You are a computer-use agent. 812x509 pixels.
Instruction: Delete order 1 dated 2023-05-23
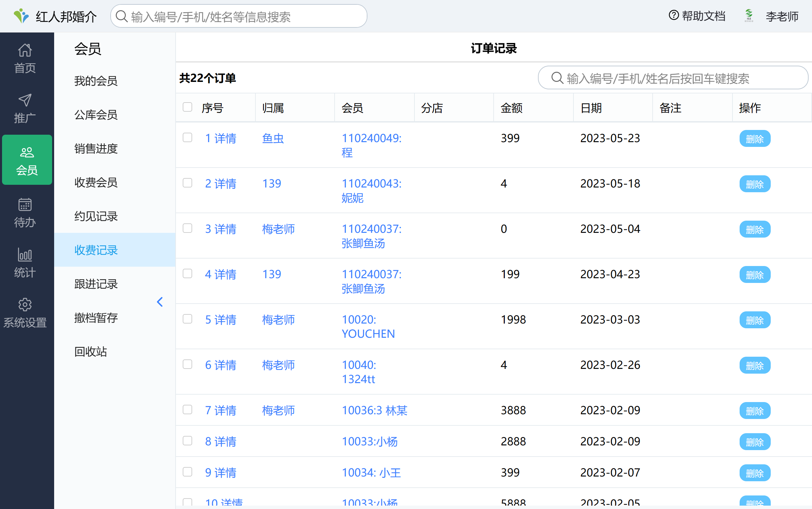[x=755, y=139]
